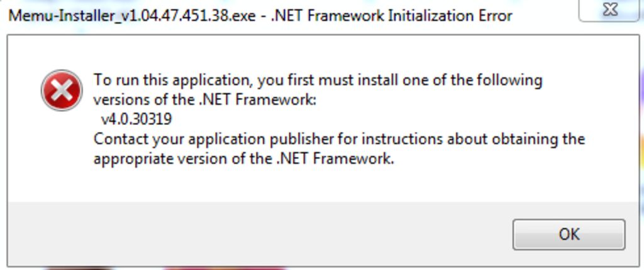Screen dimensions: 644x270
Task: Close the .NET Framework error dialog
Action: (611, 9)
